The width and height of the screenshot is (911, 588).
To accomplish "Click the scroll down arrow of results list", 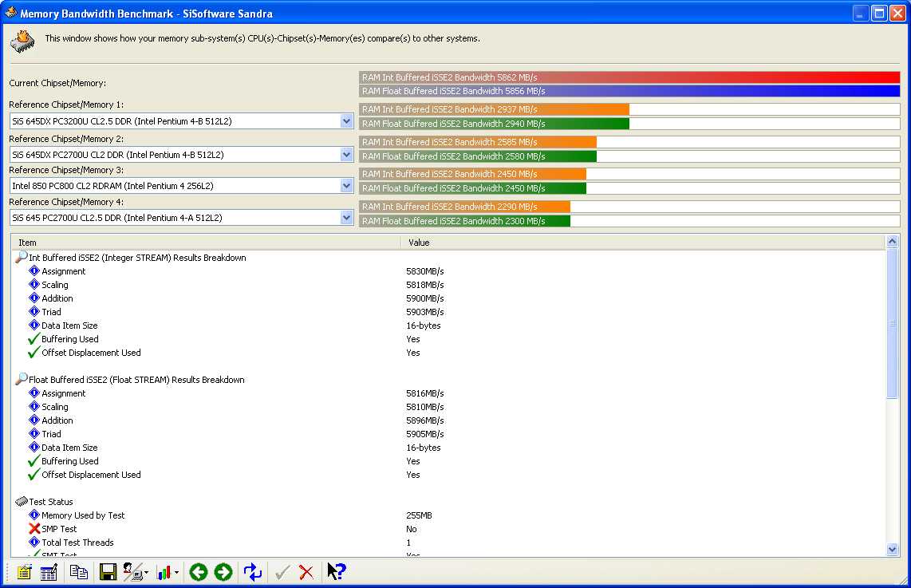I will click(892, 549).
